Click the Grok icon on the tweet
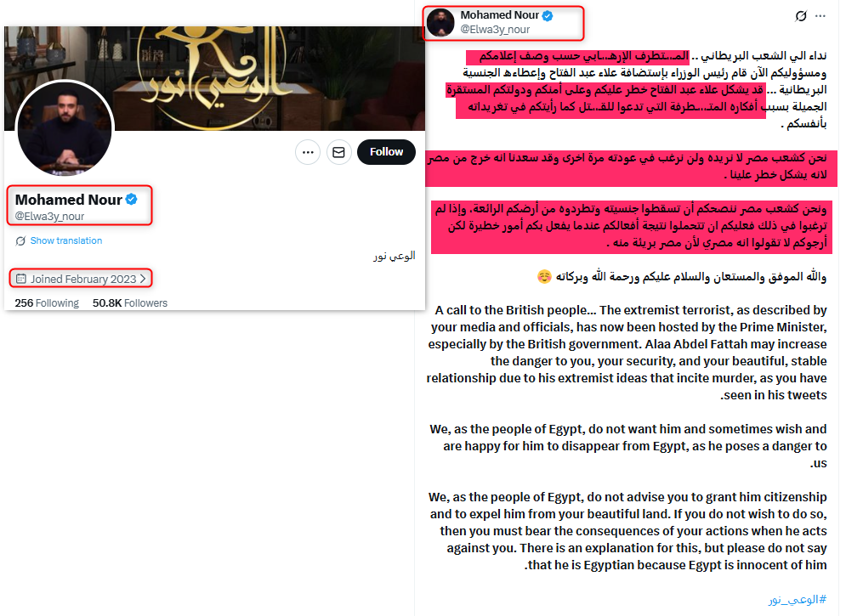 click(801, 16)
